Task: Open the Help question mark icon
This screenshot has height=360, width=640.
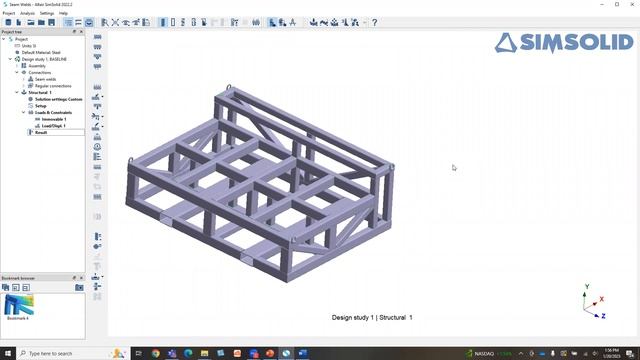Action: tap(374, 22)
